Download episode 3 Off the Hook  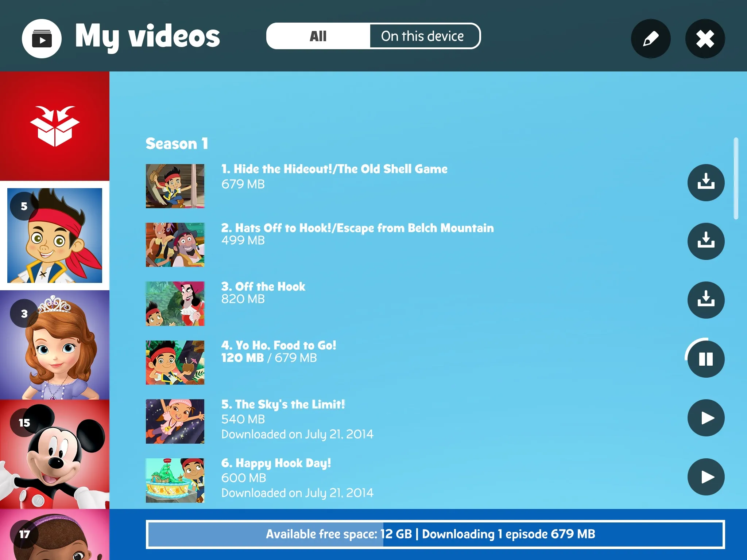[x=706, y=300]
